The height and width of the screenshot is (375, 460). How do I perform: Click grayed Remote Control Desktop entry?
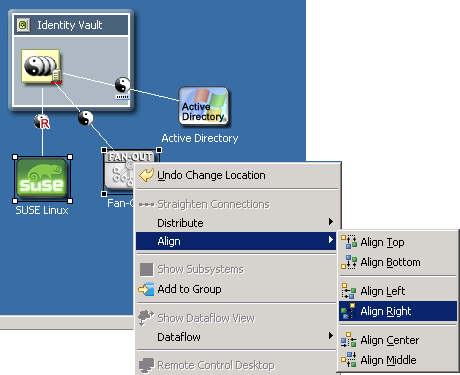(x=236, y=365)
